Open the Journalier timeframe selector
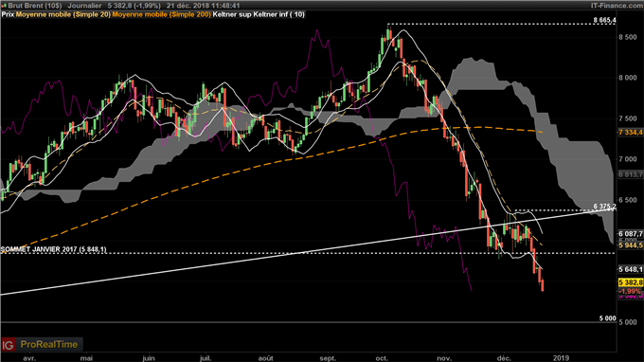 (84, 6)
